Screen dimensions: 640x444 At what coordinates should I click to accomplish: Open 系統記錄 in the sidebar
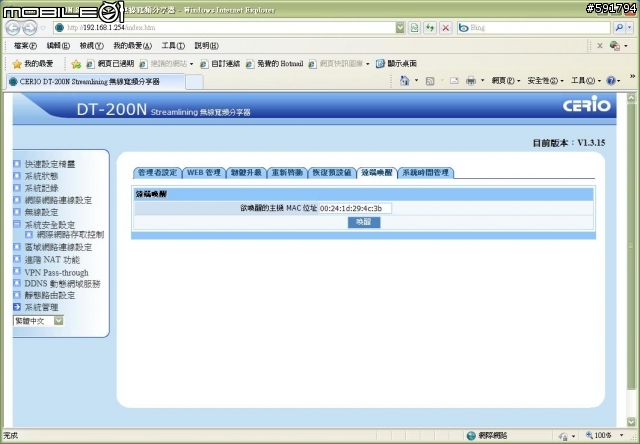[41, 188]
